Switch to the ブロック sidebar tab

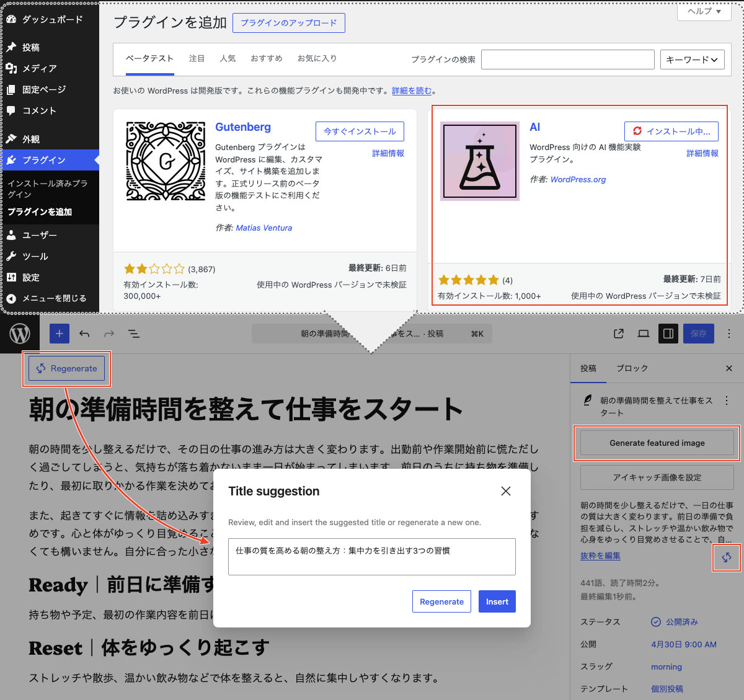(x=632, y=368)
